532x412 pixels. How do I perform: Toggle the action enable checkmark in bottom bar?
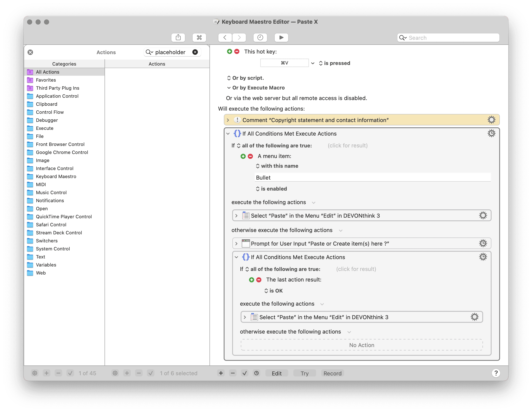pyautogui.click(x=245, y=373)
